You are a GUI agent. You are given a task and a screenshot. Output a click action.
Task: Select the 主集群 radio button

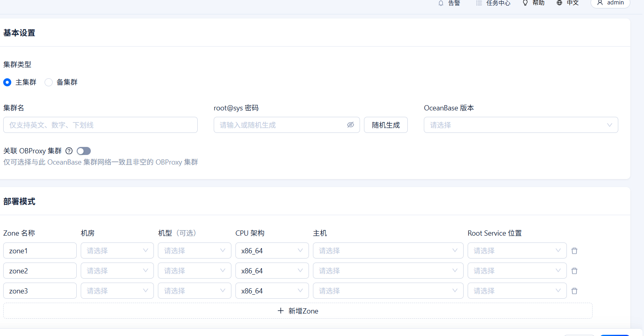(x=7, y=82)
